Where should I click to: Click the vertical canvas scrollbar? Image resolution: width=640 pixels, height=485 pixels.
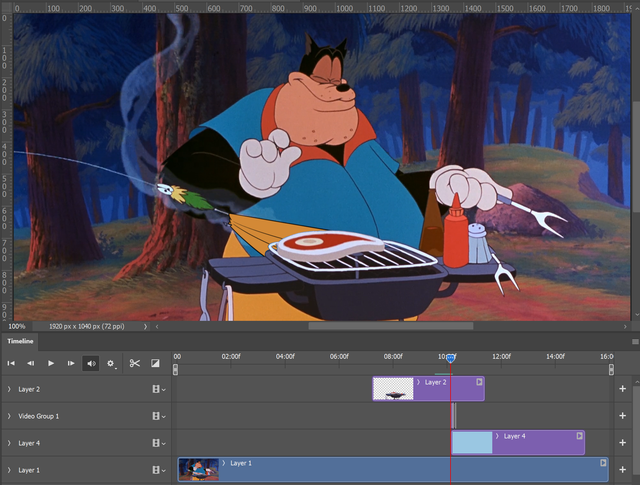pyautogui.click(x=636, y=156)
